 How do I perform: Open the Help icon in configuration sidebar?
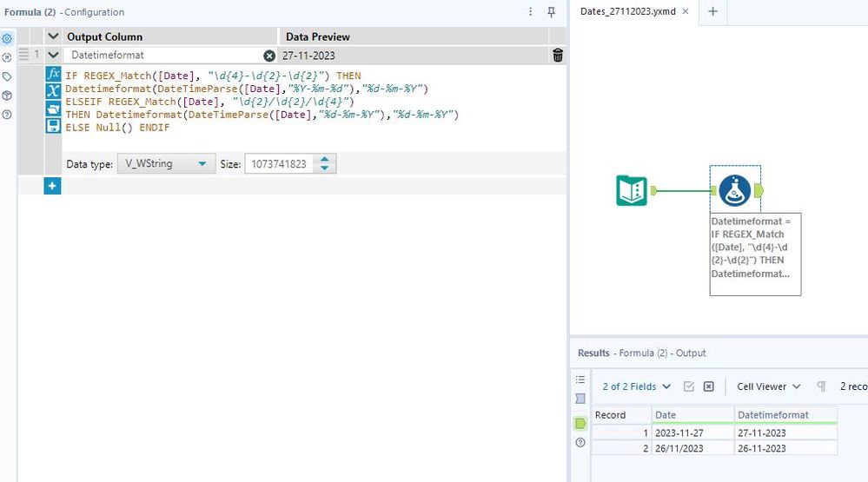click(7, 115)
